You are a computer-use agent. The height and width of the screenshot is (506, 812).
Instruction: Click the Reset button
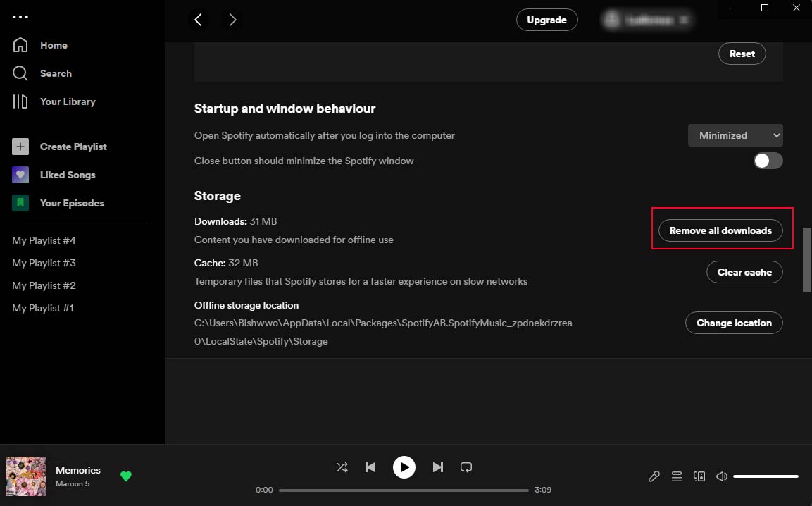pyautogui.click(x=742, y=54)
